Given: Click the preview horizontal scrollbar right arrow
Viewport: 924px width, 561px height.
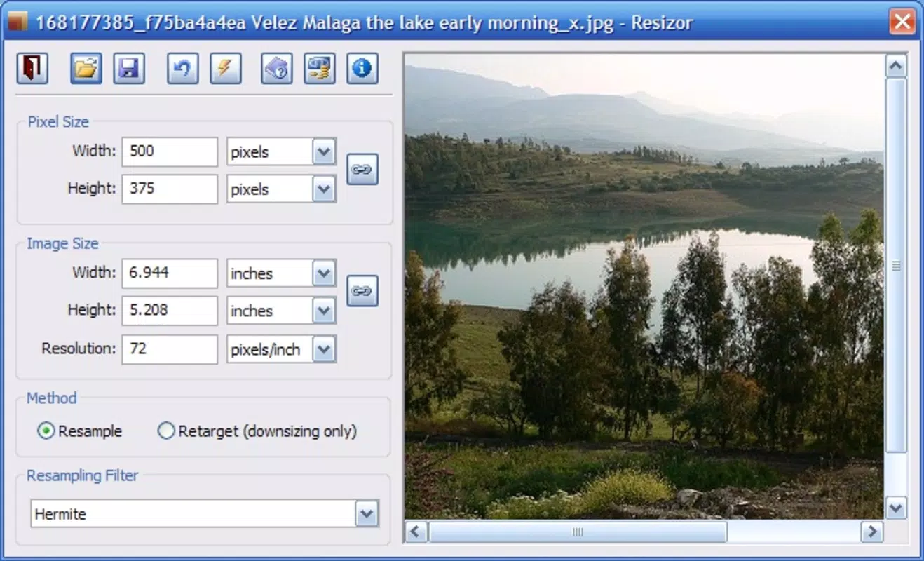Looking at the screenshot, I should 871,532.
